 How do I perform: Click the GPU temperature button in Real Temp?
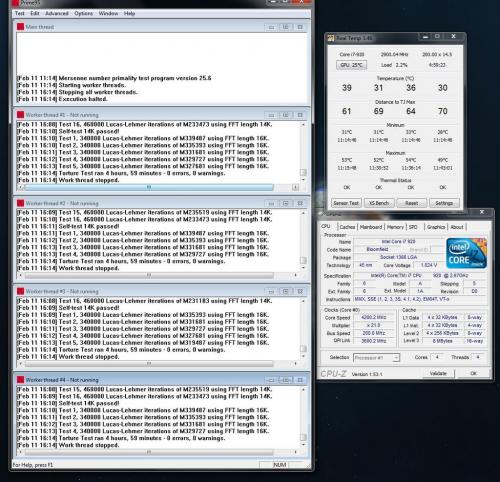pos(351,65)
